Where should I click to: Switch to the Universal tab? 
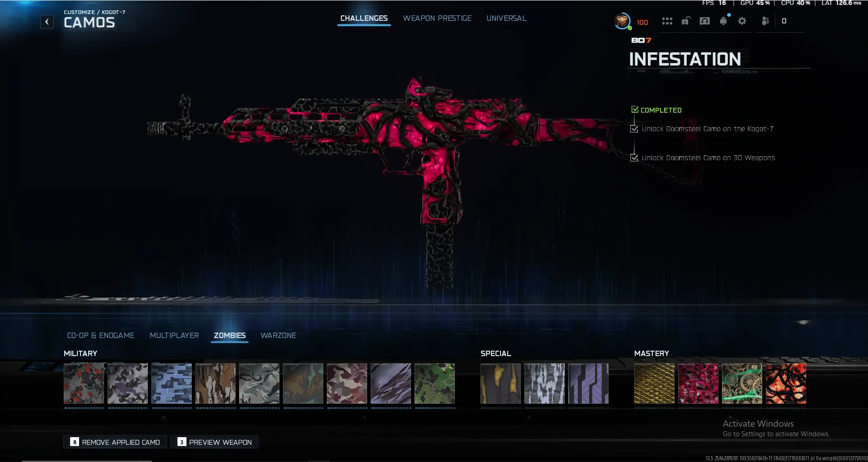[x=506, y=19]
